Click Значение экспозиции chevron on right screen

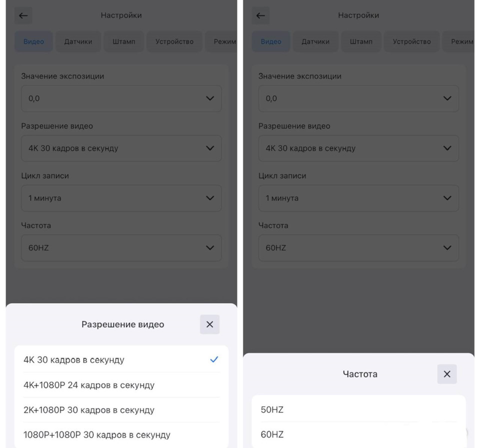tap(447, 98)
